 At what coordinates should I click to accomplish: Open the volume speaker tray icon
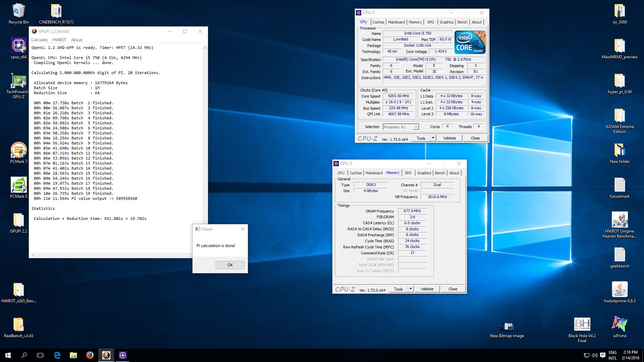(594, 355)
